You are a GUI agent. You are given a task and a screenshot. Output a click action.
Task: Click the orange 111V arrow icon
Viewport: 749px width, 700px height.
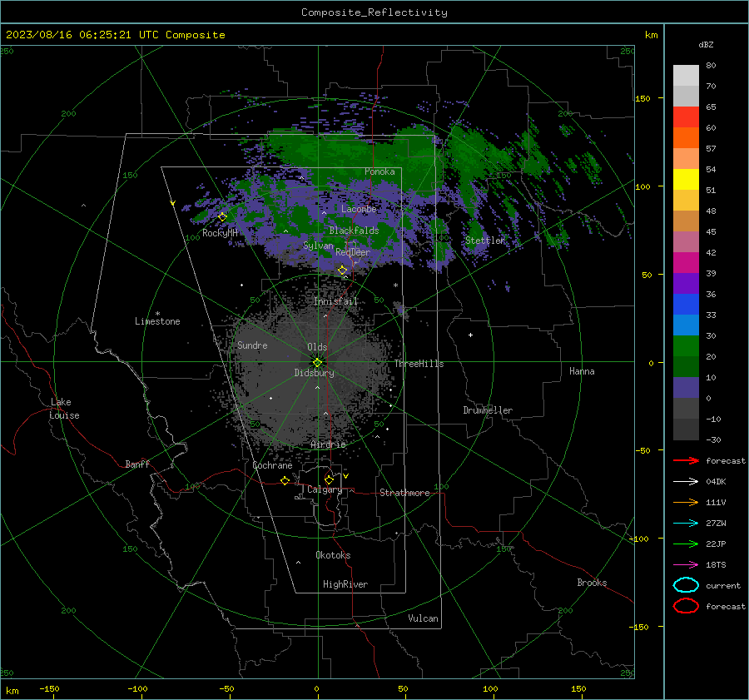[x=686, y=502]
